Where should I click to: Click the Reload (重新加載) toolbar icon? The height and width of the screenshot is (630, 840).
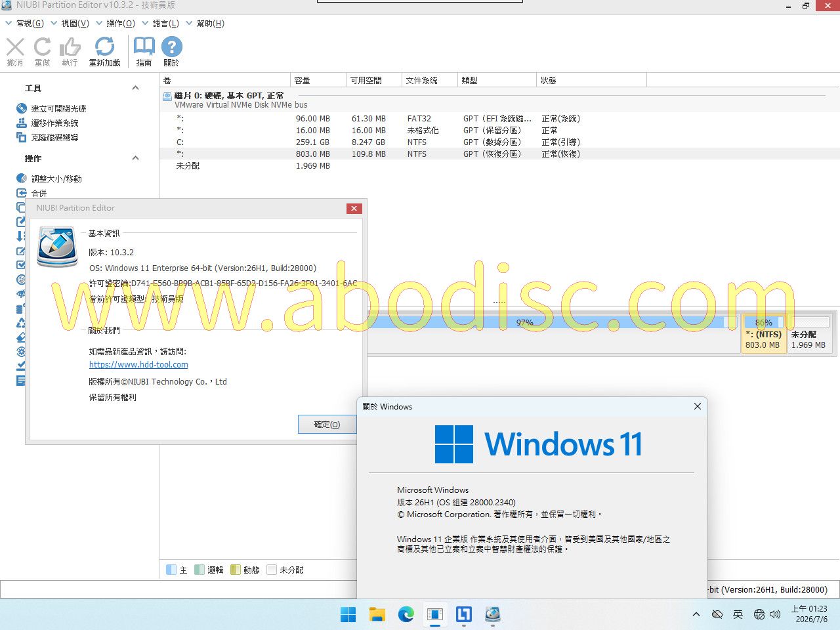point(104,47)
